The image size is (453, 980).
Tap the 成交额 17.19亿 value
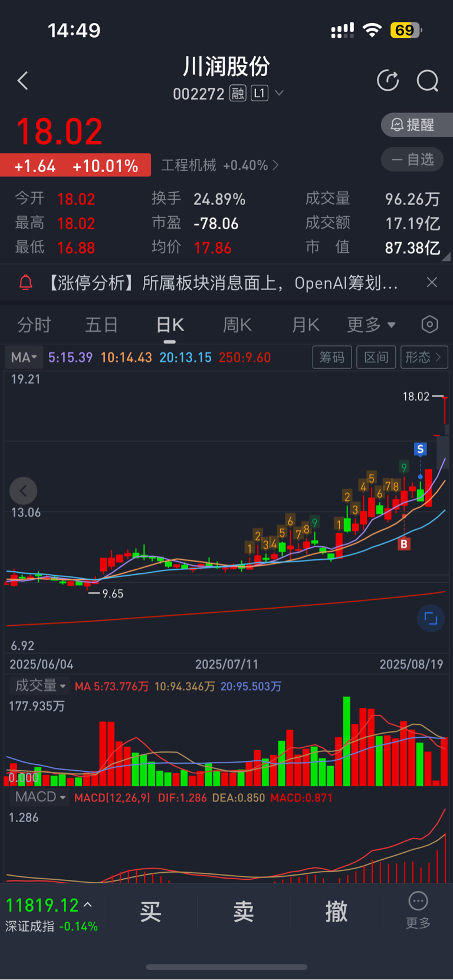[412, 223]
